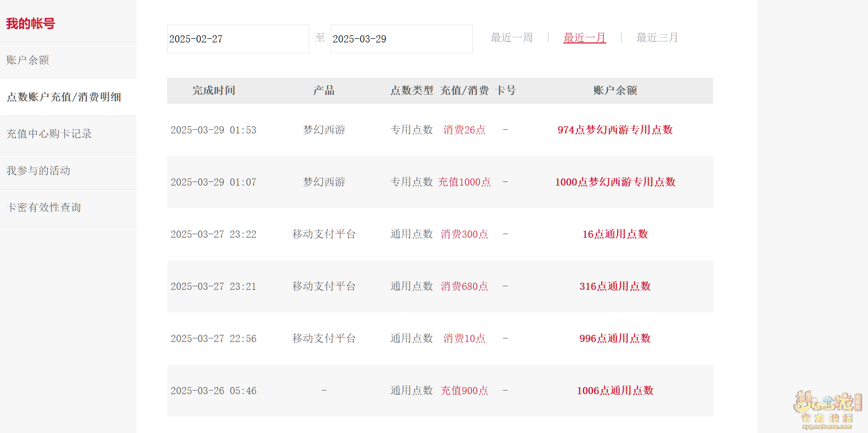
Task: Click 通用点数 in the 22:56 row
Action: coord(412,338)
